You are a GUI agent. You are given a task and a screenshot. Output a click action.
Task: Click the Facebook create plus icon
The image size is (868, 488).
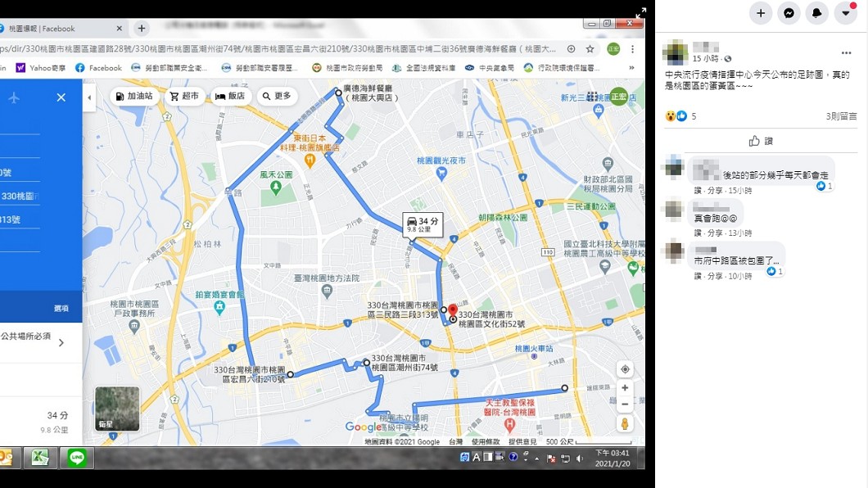761,13
